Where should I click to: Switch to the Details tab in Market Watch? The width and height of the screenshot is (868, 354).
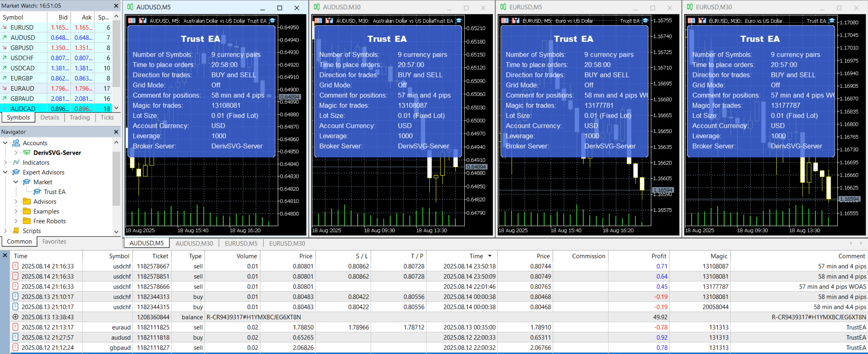pyautogui.click(x=50, y=118)
